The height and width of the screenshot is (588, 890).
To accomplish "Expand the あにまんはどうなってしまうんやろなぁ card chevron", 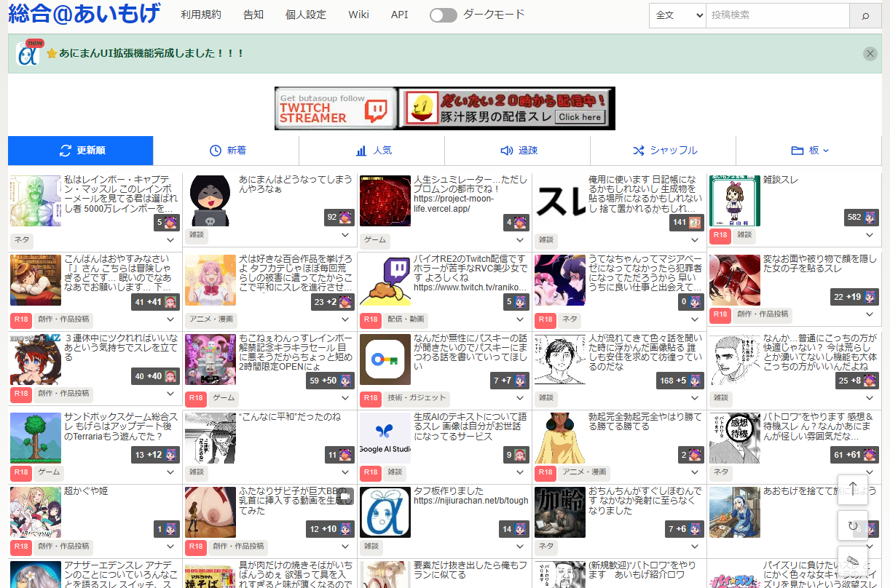I will (345, 236).
